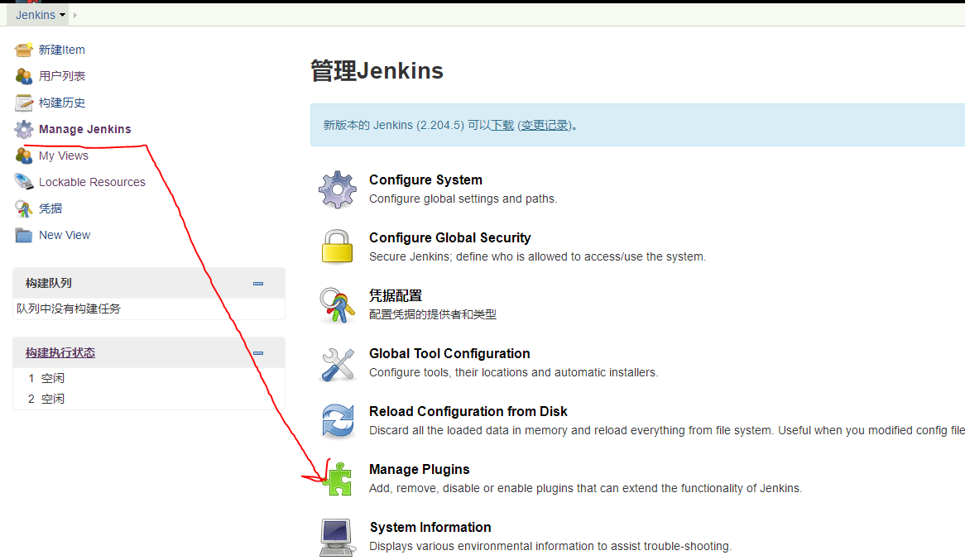Viewport: 965px width, 560px height.
Task: Open New View in the sidebar
Action: coord(65,235)
